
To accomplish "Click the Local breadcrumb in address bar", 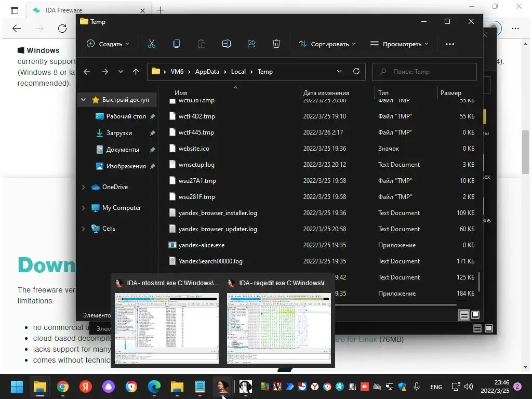I will (238, 72).
